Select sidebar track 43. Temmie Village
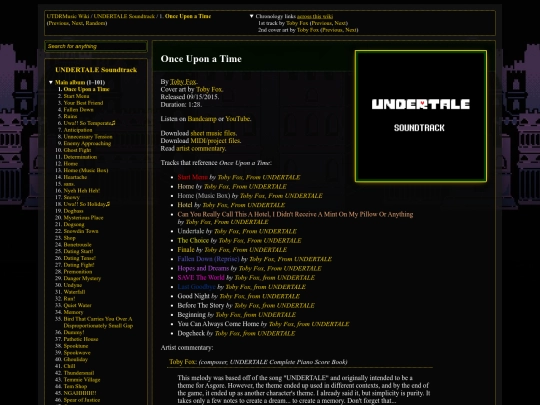Image resolution: width=540 pixels, height=405 pixels. point(82,380)
